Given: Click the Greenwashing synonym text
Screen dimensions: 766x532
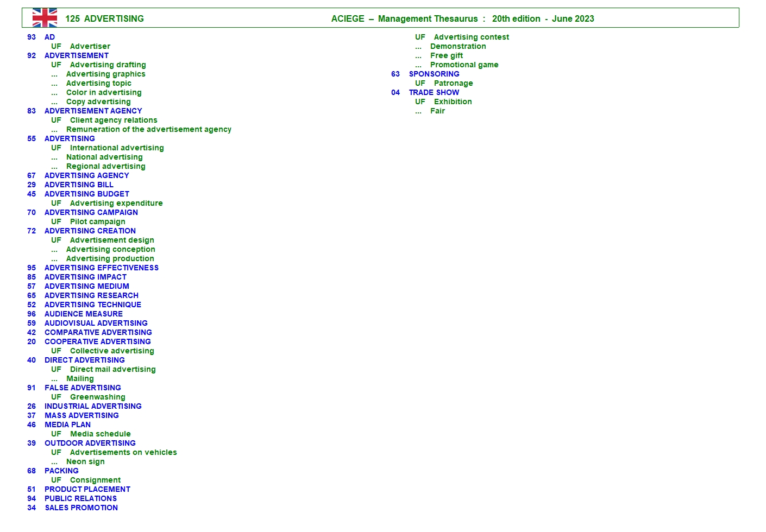Looking at the screenshot, I should pos(97,397).
